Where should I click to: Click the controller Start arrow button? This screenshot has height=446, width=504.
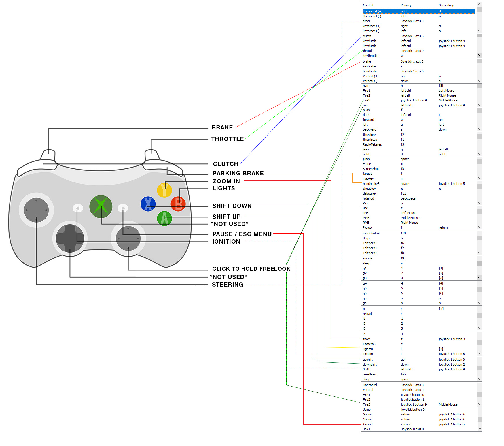(123, 208)
